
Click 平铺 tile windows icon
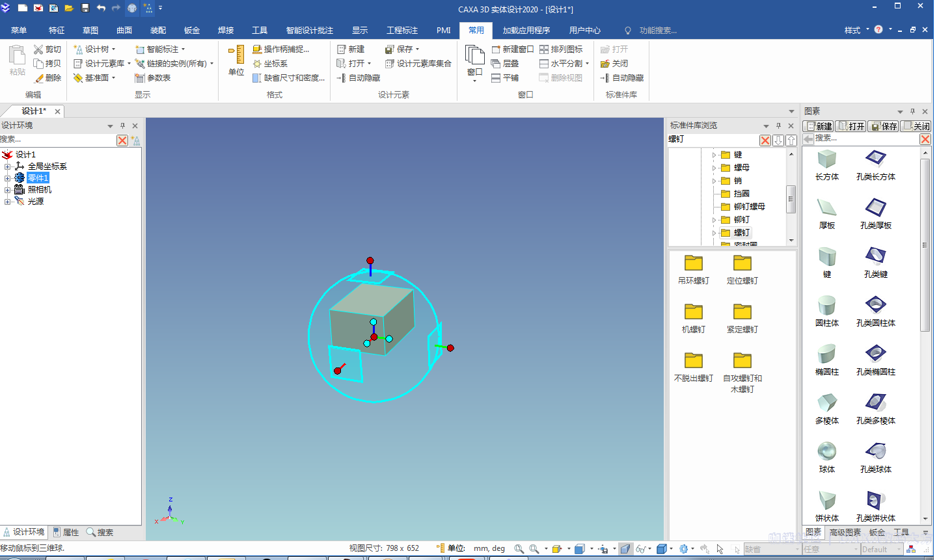[496, 78]
